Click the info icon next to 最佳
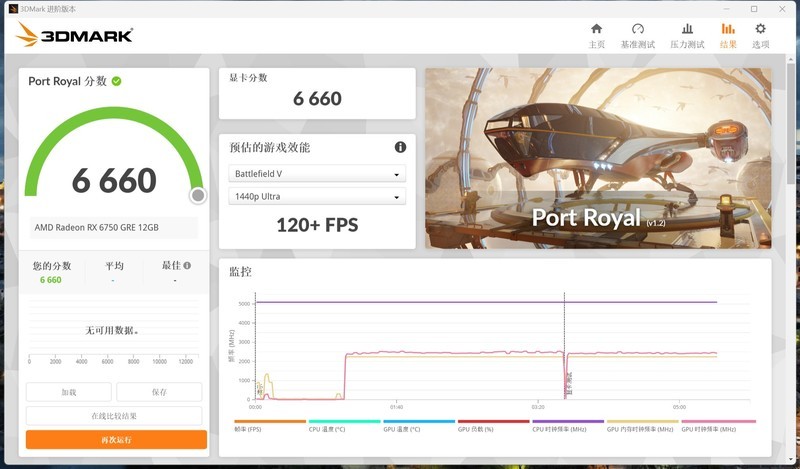Image resolution: width=800 pixels, height=469 pixels. pos(187,265)
